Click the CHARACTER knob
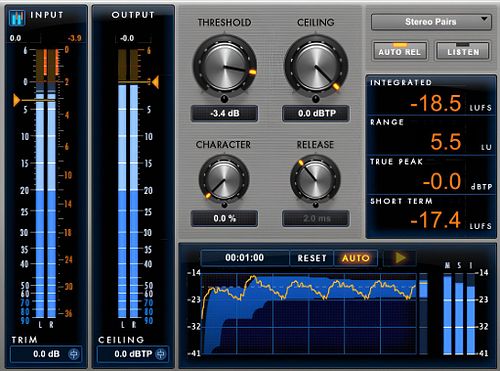This screenshot has width=500, height=371. [x=224, y=179]
